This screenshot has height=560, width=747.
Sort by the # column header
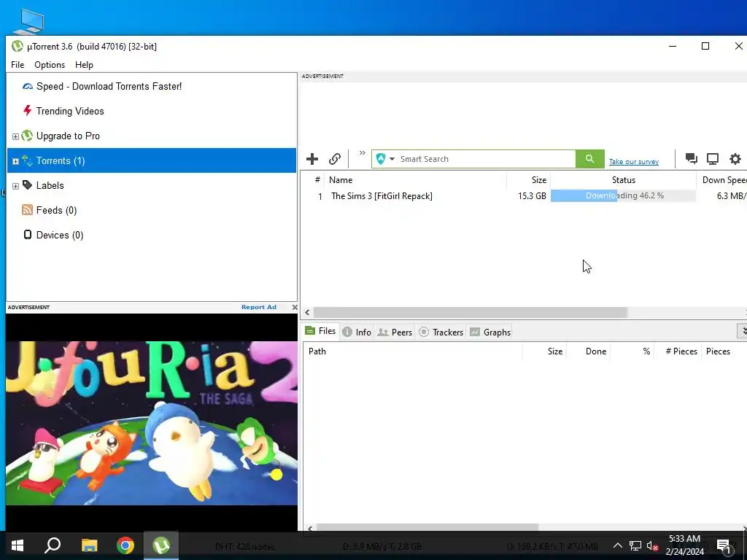[317, 180]
